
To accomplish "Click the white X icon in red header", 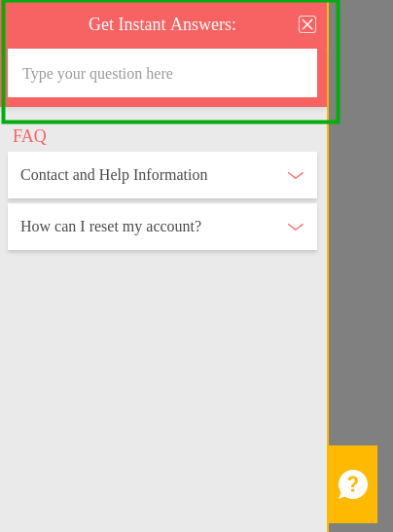I will [307, 24].
